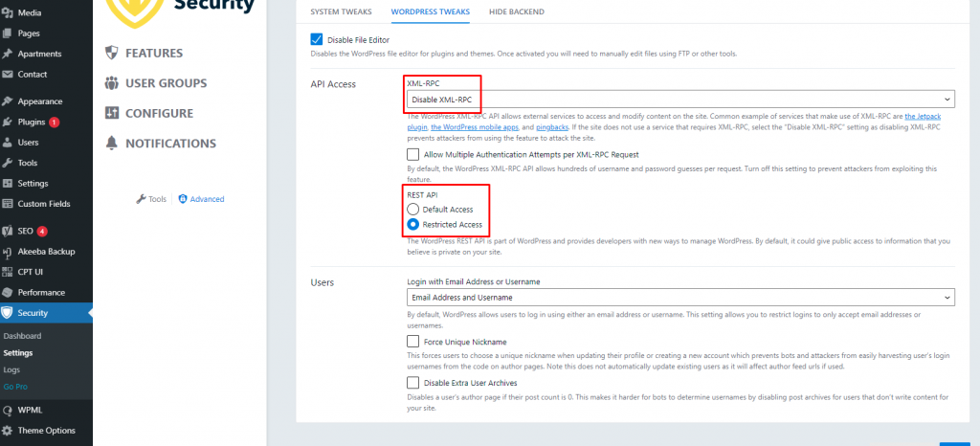Switch to the Hide Backend tab
980x446 pixels.
tap(516, 11)
